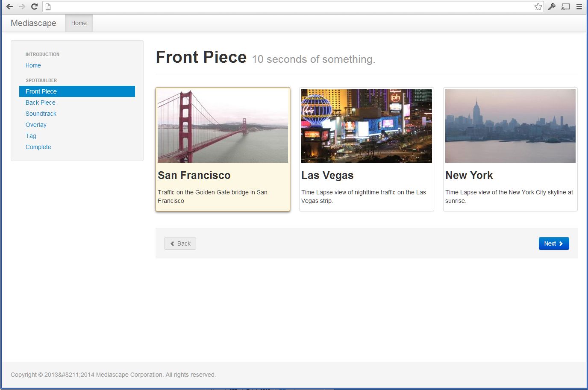Click the page icon in the address bar

pyautogui.click(x=48, y=6)
